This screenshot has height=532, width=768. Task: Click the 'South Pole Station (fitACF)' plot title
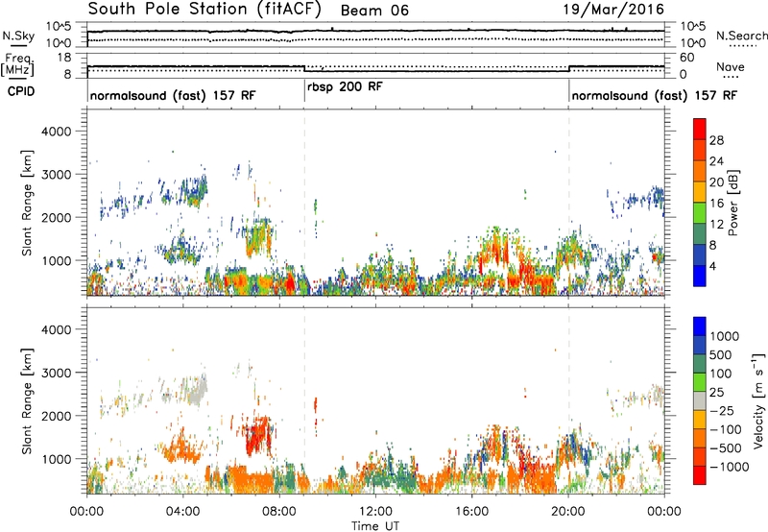coord(204,10)
